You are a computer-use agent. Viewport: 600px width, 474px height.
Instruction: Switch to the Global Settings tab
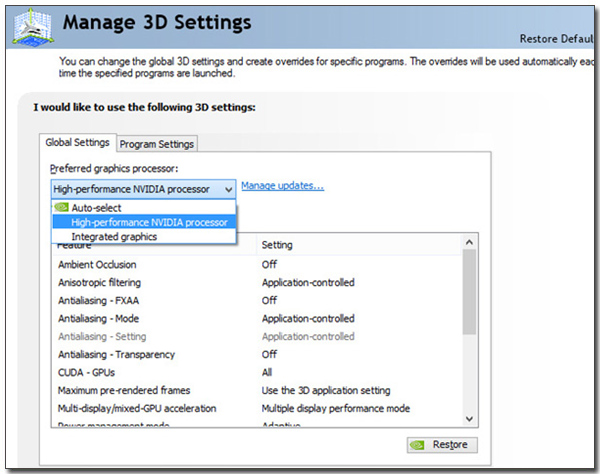coord(77,143)
